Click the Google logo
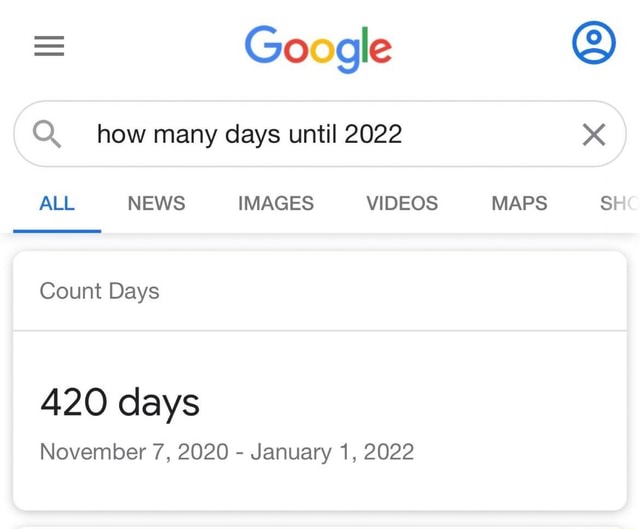 coord(318,49)
